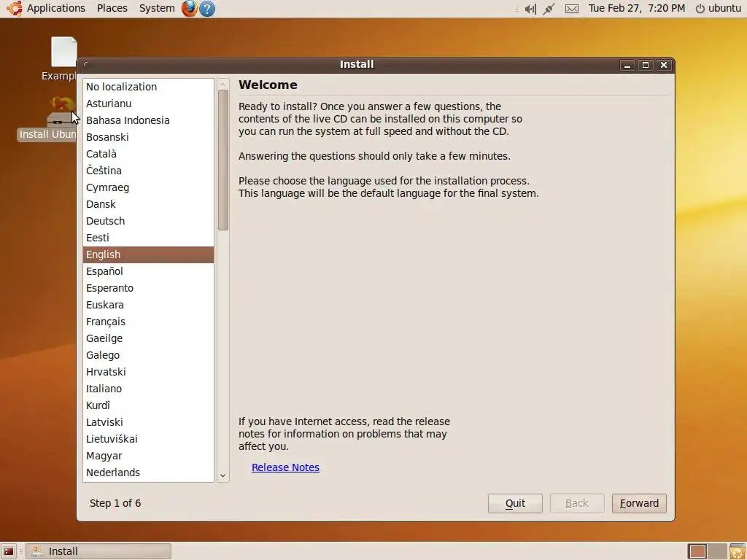Select 'Français' language
This screenshot has height=560, width=747.
pyautogui.click(x=148, y=322)
